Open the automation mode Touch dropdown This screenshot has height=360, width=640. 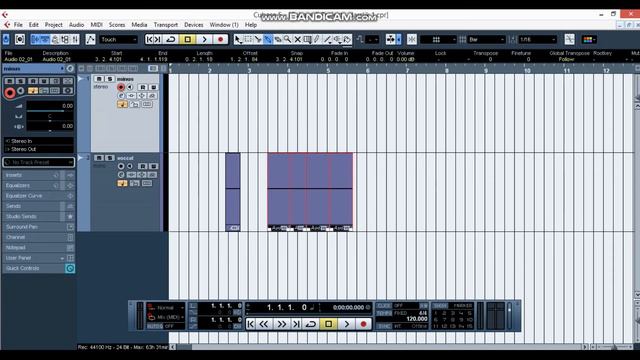pos(118,40)
